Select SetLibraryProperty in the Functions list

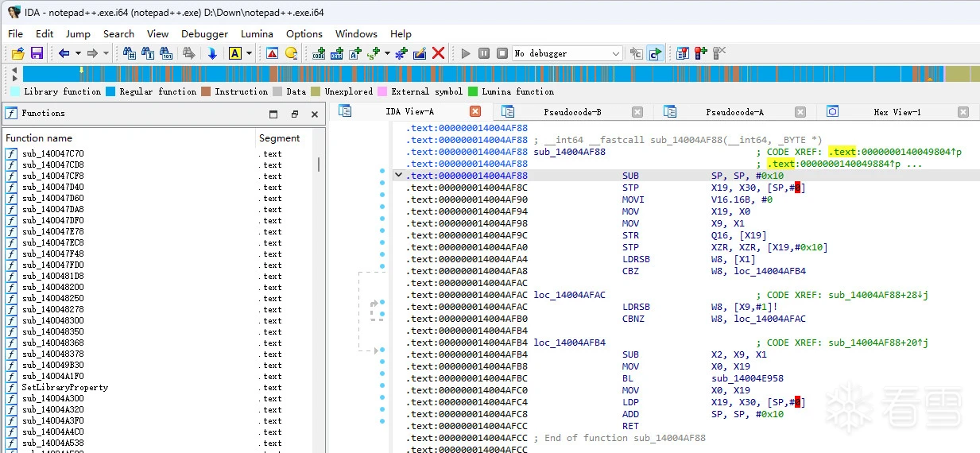point(64,388)
